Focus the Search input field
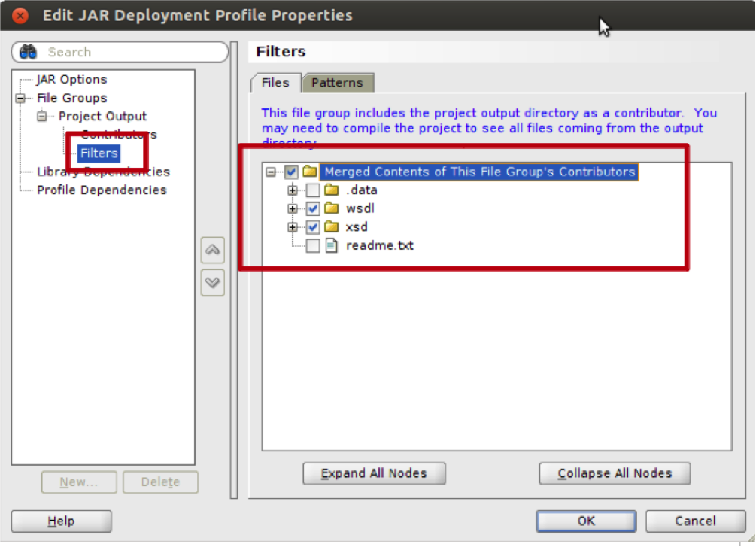 click(120, 52)
